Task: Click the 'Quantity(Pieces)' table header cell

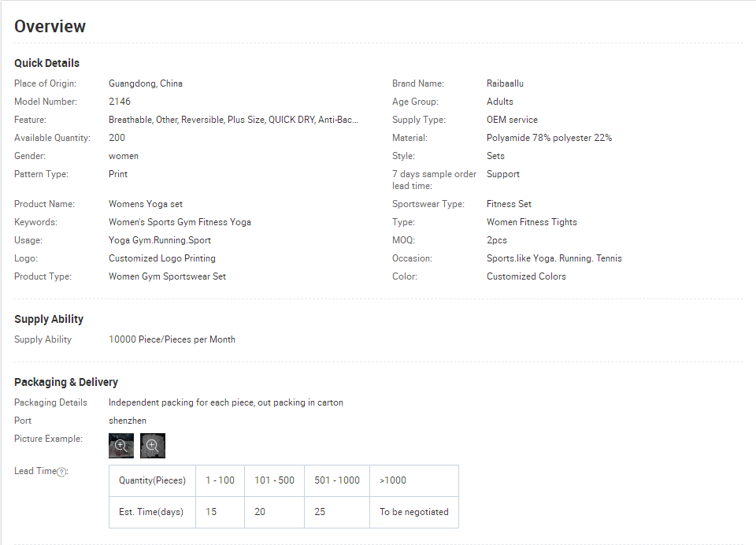Action: tap(152, 481)
